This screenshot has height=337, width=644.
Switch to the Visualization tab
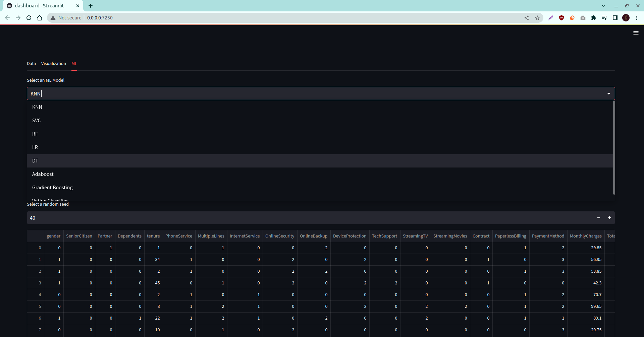point(53,63)
